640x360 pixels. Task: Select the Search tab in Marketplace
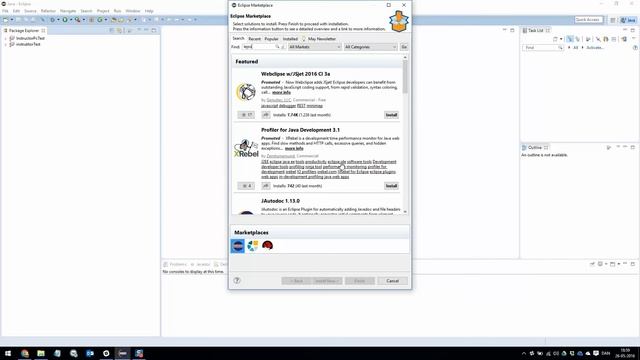238,38
